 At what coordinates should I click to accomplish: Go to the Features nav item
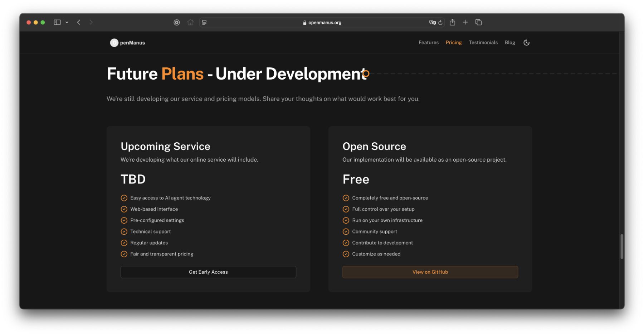point(428,43)
